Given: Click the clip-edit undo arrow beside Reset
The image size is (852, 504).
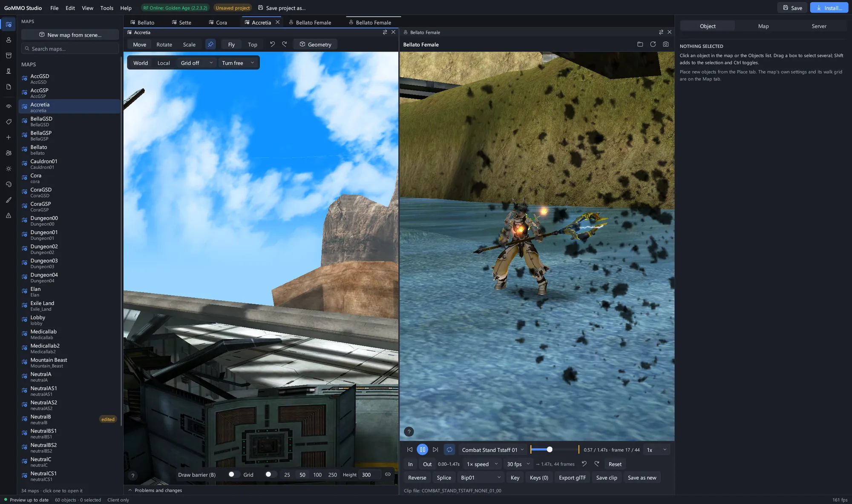Looking at the screenshot, I should 584,464.
